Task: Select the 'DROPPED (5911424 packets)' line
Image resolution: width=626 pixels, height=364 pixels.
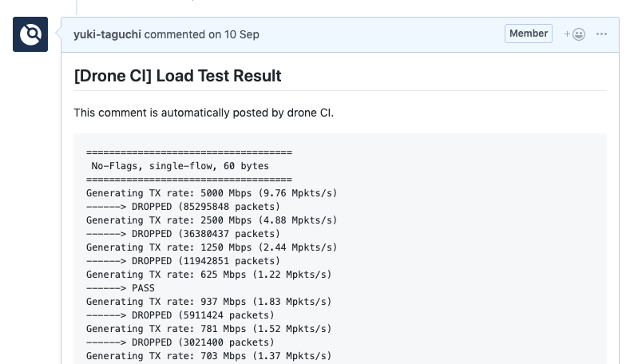Action: [180, 315]
